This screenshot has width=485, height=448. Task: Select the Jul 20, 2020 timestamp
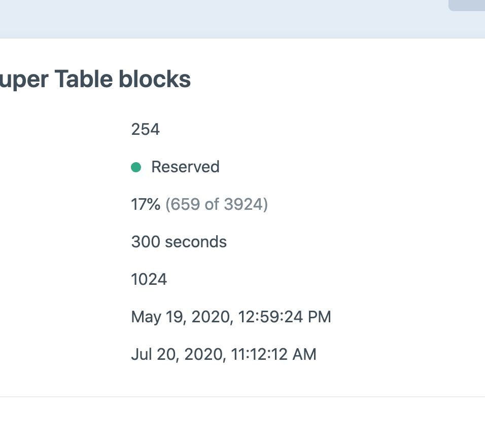(x=223, y=354)
